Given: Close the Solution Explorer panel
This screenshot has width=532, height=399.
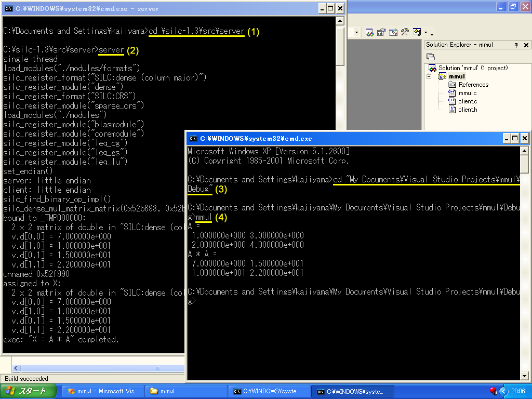Looking at the screenshot, I should click(x=526, y=45).
